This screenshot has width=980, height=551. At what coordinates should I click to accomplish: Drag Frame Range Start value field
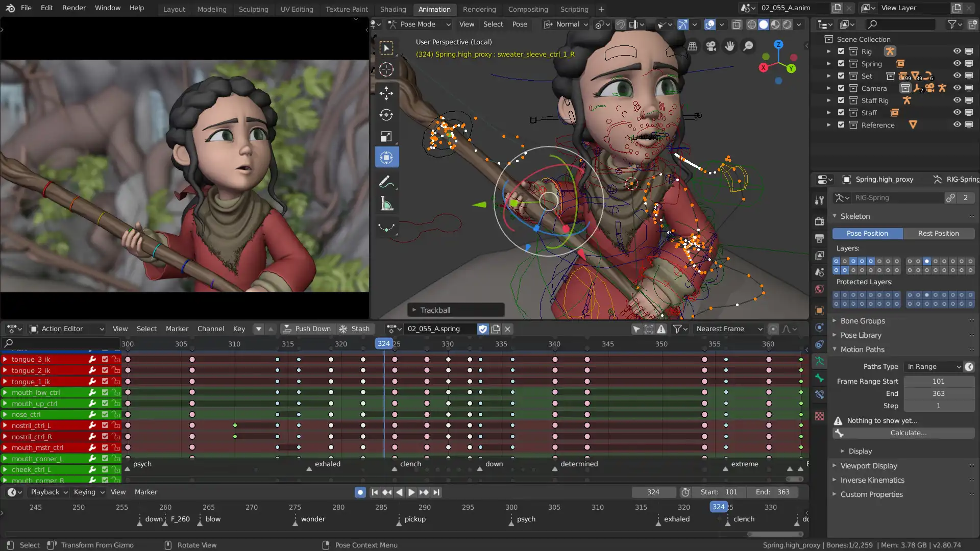[x=938, y=382]
